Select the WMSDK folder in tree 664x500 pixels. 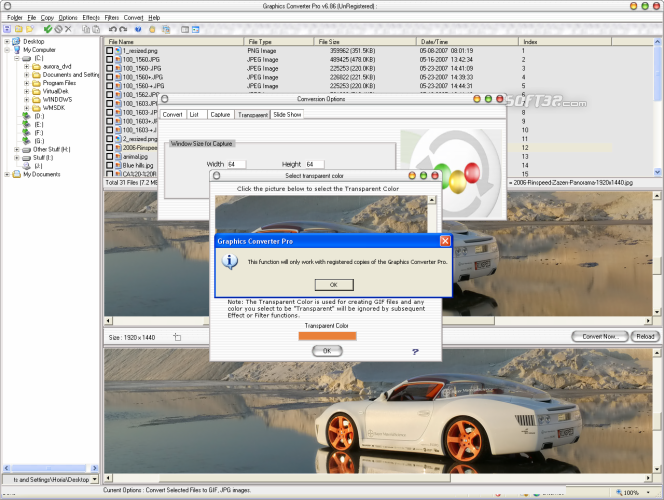(54, 108)
